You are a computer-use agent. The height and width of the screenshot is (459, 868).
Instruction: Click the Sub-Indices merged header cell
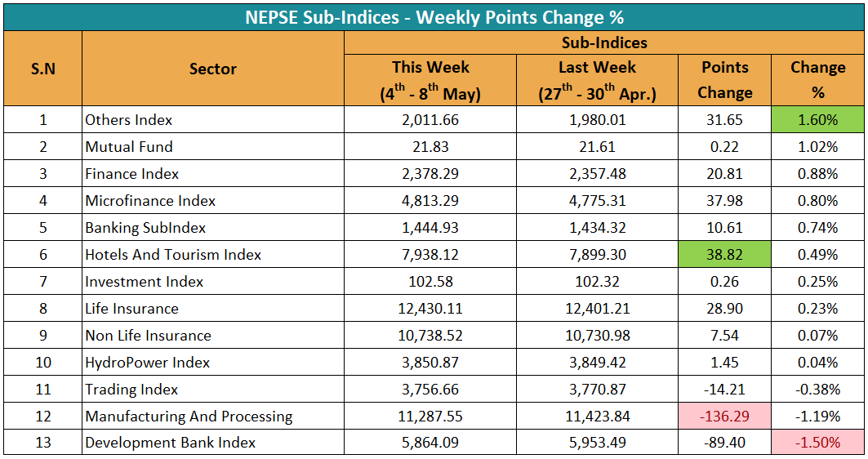[604, 42]
